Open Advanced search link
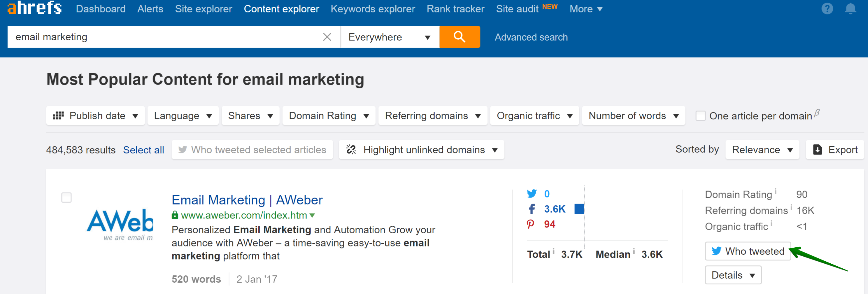Image resolution: width=868 pixels, height=294 pixels. coord(531,37)
